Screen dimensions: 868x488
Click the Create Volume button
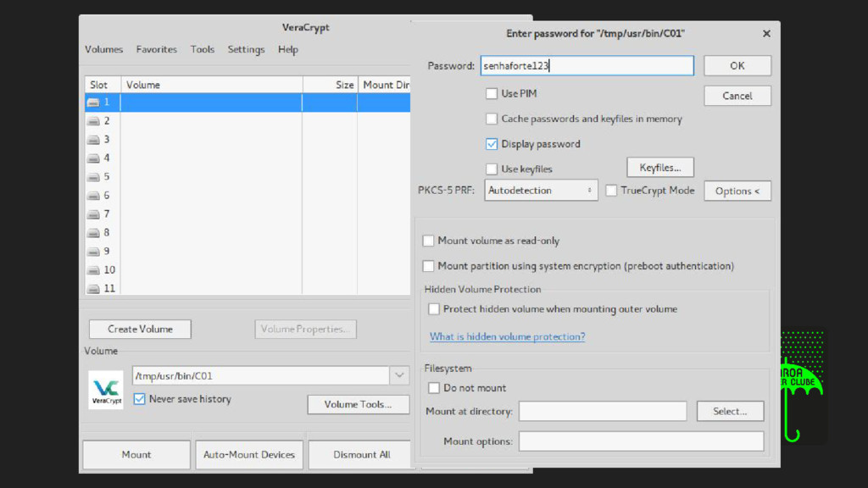(140, 330)
